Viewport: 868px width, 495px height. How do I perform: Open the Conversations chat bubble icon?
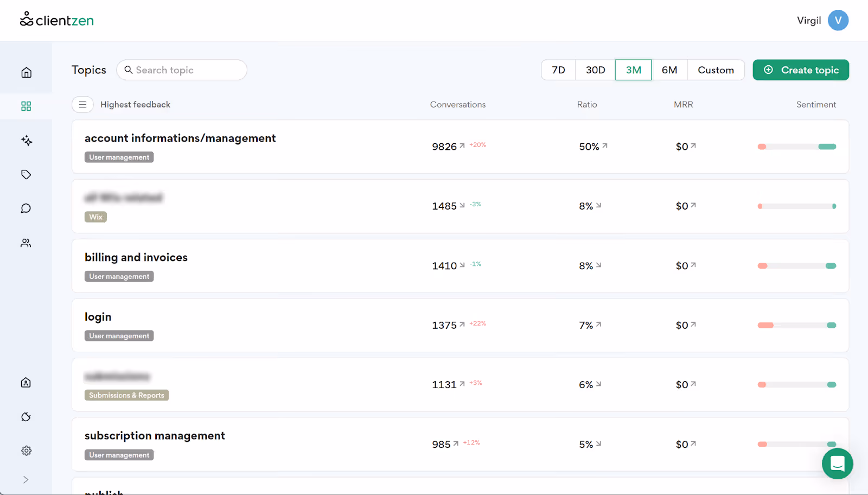(26, 208)
